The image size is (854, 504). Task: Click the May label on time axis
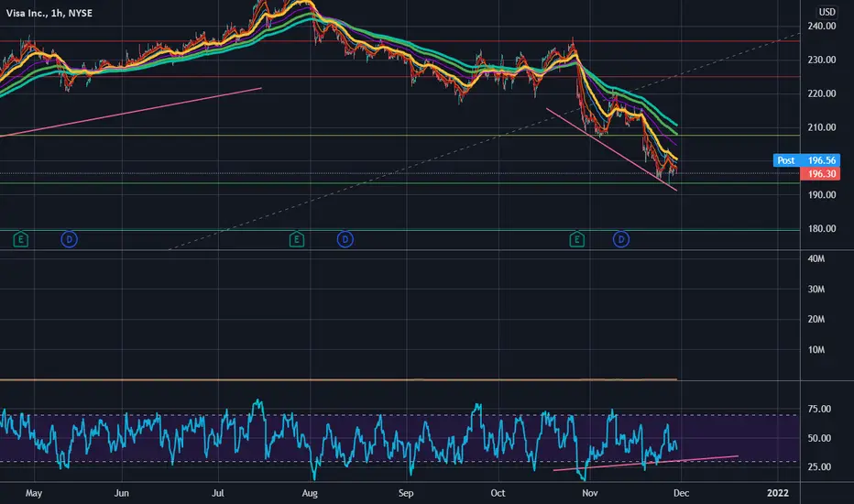34,493
